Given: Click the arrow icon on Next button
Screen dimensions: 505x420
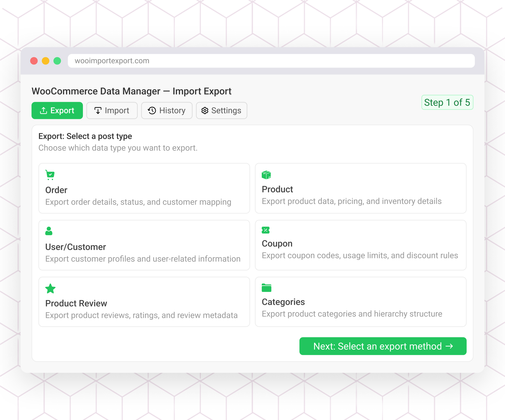Looking at the screenshot, I should click(449, 346).
